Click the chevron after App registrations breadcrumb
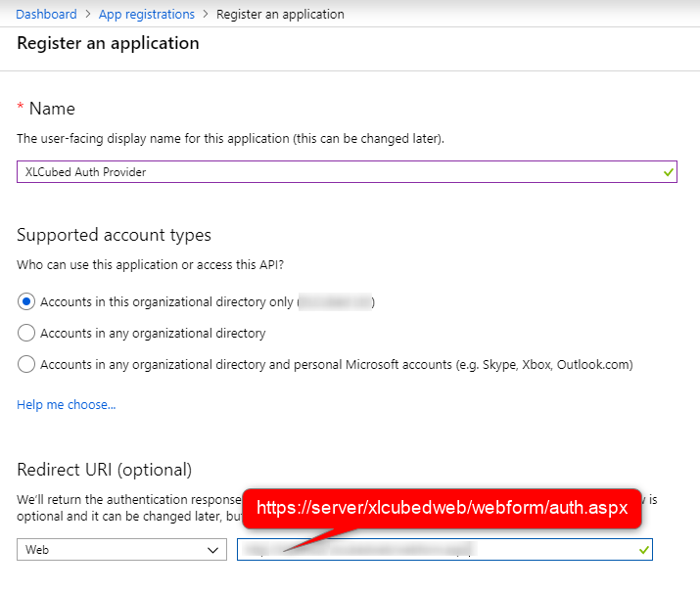 [x=205, y=14]
